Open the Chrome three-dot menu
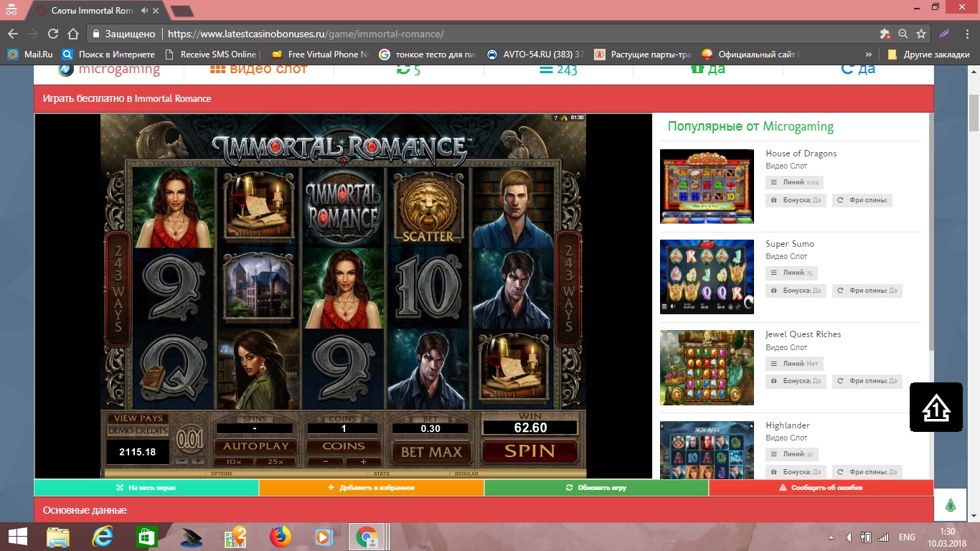 (x=966, y=34)
